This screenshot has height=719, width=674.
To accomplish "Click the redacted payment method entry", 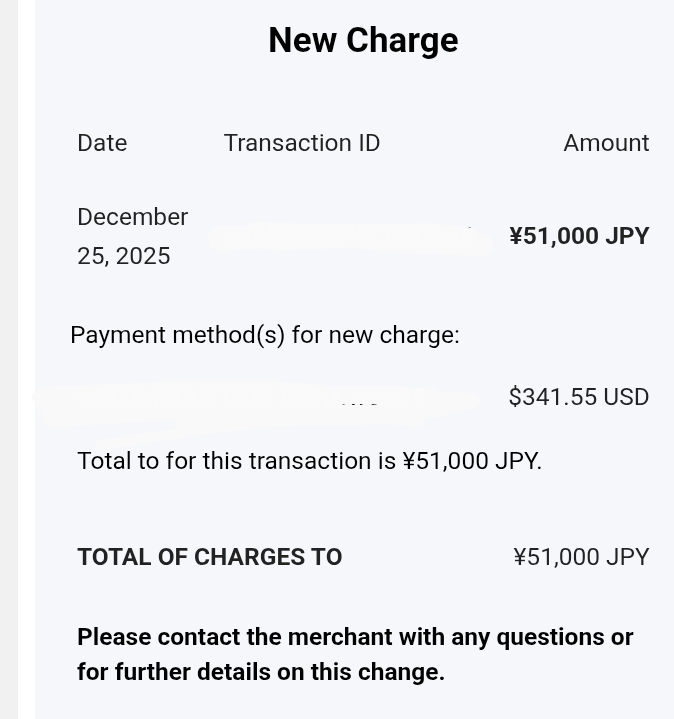I will [x=255, y=398].
